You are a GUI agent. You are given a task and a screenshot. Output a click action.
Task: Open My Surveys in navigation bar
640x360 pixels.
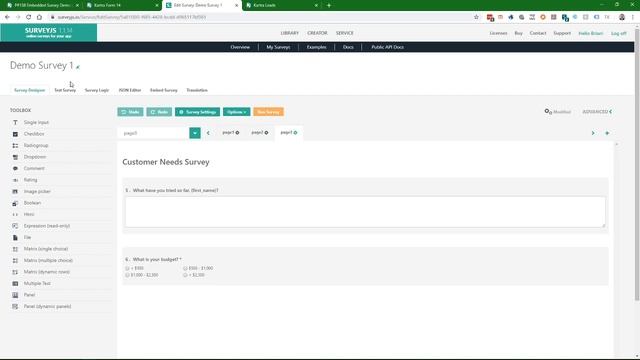[278, 47]
